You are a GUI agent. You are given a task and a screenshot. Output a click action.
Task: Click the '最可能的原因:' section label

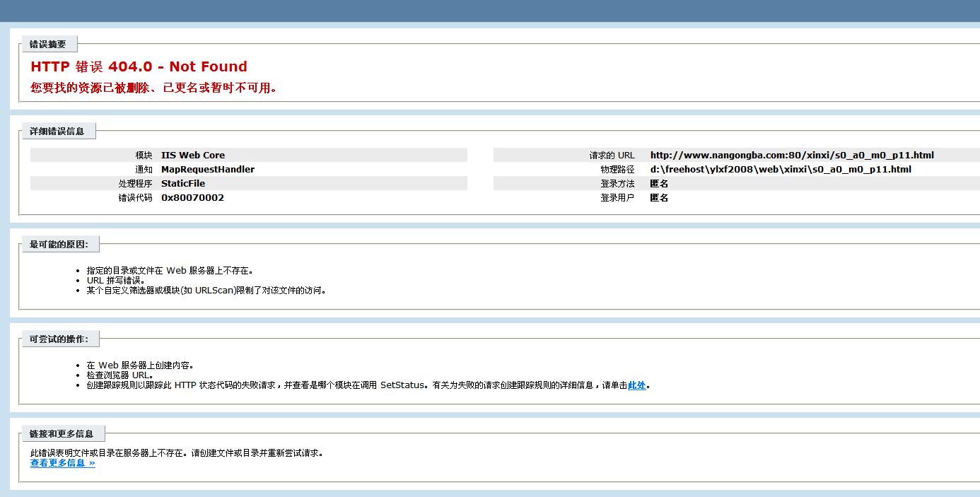coord(59,245)
